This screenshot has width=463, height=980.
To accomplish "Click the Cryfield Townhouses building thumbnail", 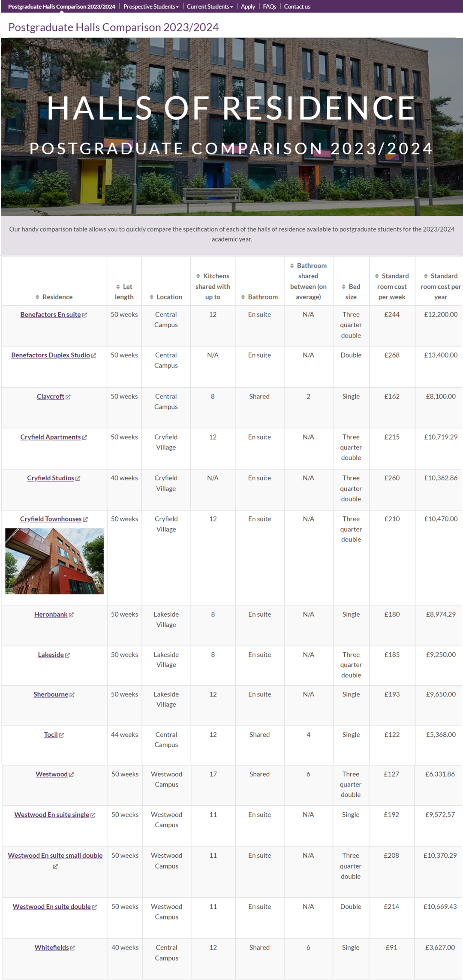I will [x=54, y=561].
